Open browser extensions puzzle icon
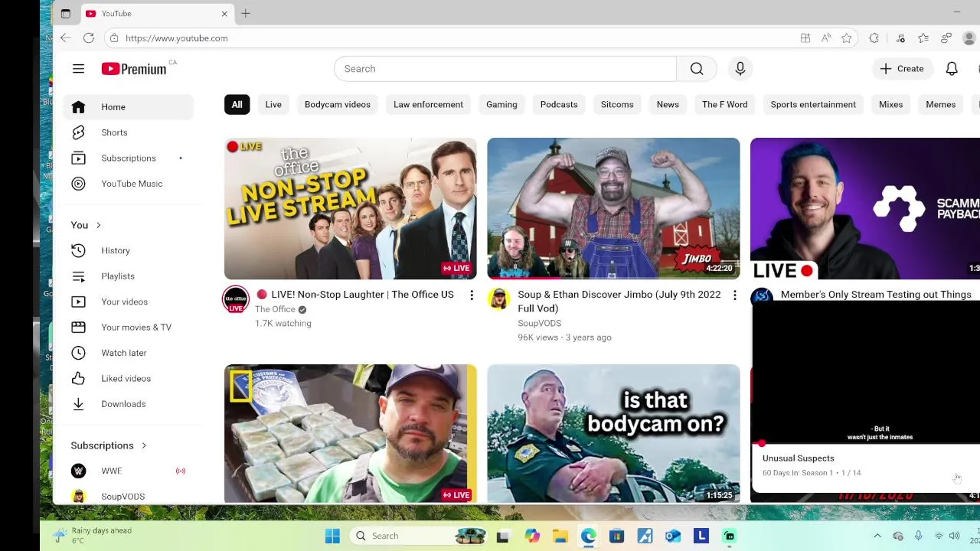980x551 pixels. (x=874, y=37)
